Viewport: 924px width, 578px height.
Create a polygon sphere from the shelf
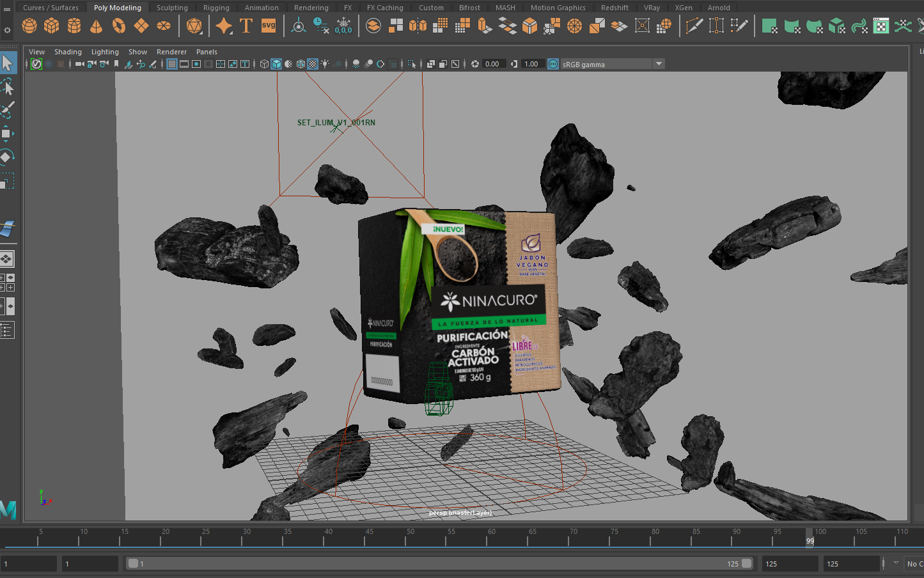coord(29,26)
